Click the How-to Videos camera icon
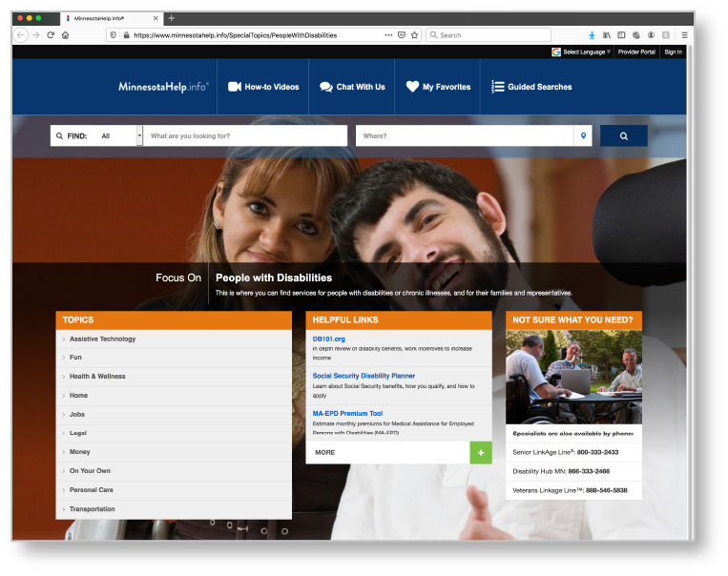 coord(234,87)
